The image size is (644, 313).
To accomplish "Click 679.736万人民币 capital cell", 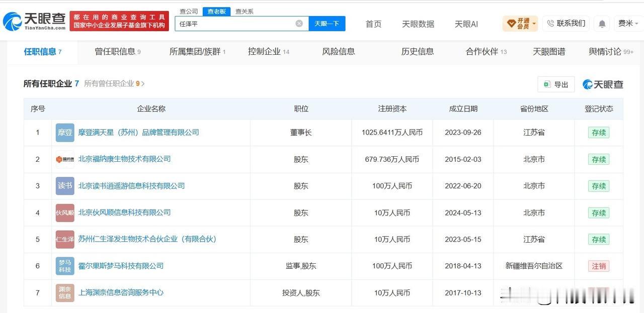I will pos(392,159).
